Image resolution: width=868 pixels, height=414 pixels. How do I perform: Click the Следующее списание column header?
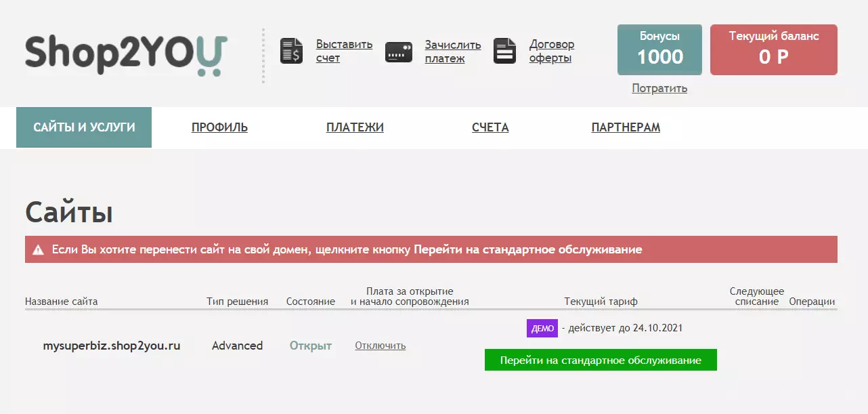[x=757, y=296]
